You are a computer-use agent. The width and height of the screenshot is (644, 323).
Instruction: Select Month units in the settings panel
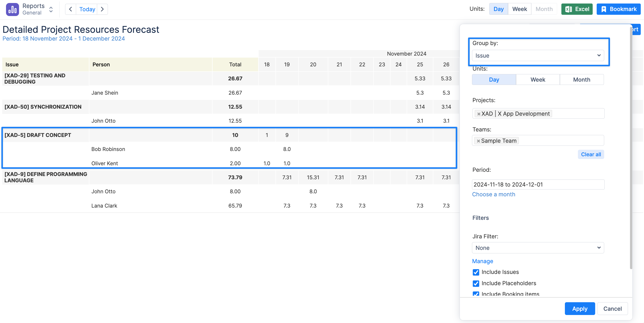581,80
